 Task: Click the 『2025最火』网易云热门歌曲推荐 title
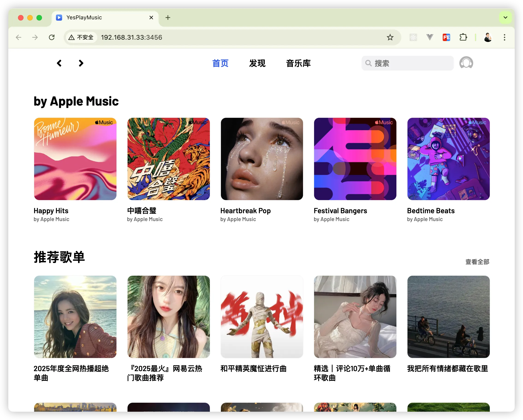coord(165,373)
